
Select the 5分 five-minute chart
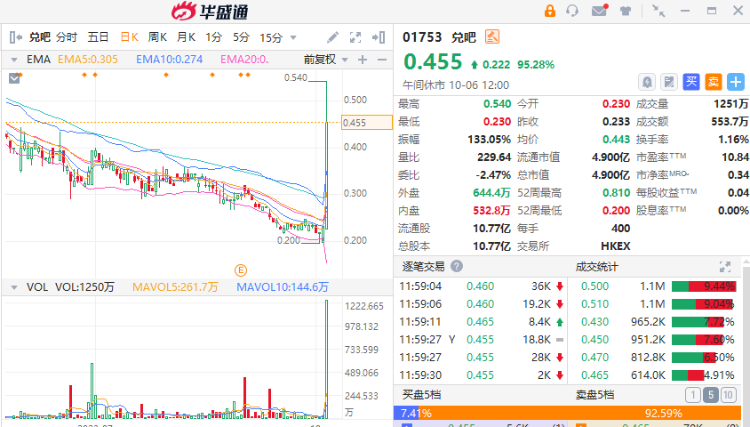(x=242, y=37)
